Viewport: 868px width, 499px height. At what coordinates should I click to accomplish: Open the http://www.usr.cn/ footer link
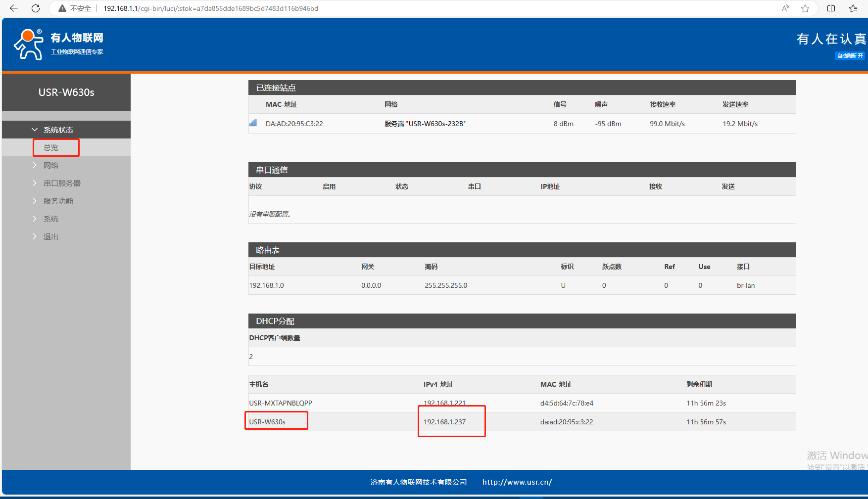517,482
